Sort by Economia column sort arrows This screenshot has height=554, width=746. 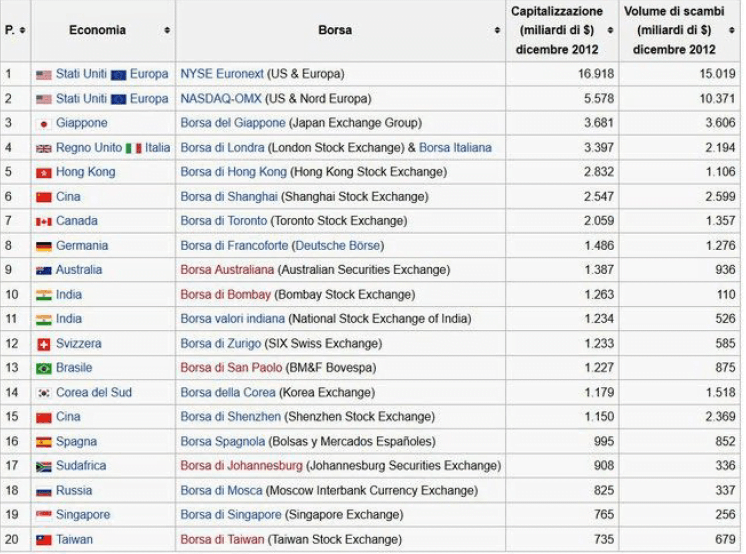point(167,30)
